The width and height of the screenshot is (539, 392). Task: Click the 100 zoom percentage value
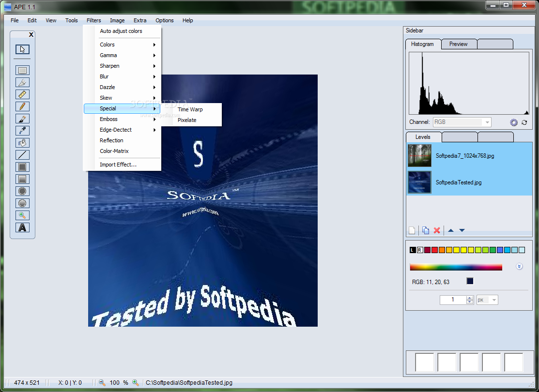114,383
